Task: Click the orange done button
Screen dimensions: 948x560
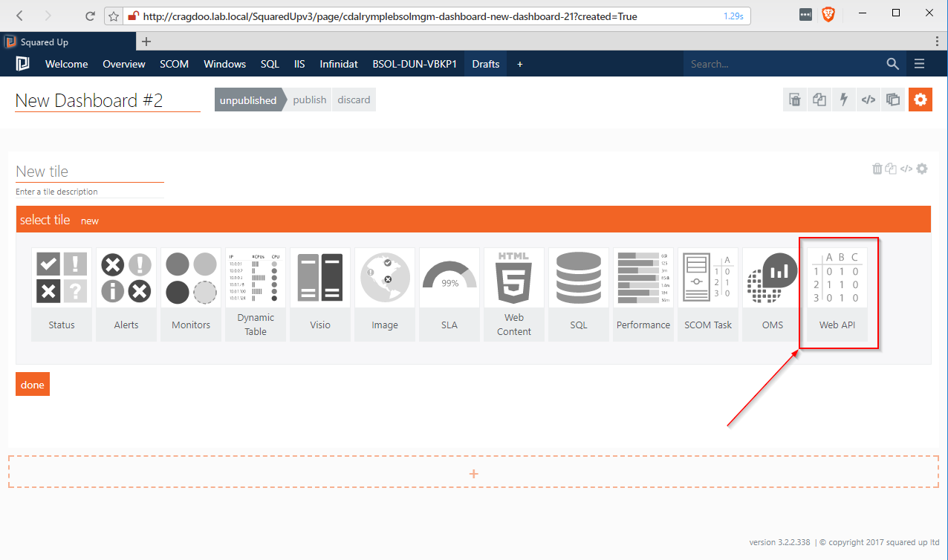Action: point(33,385)
